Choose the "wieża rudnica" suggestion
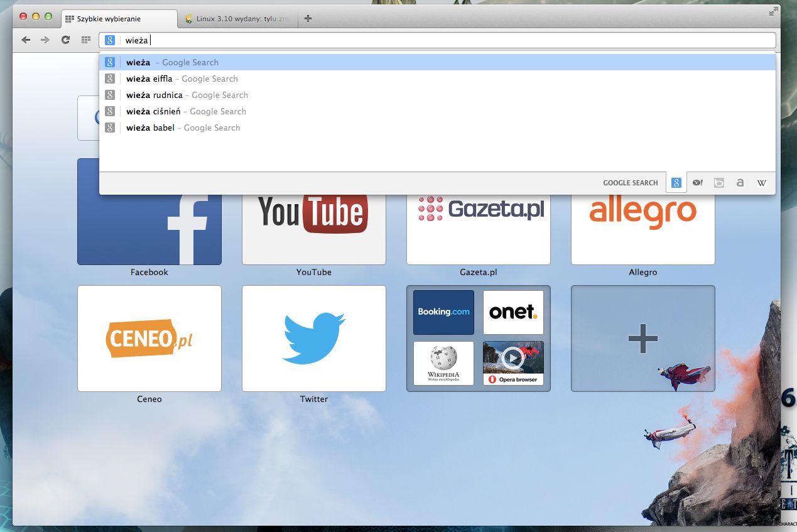This screenshot has height=532, width=797. 437,95
